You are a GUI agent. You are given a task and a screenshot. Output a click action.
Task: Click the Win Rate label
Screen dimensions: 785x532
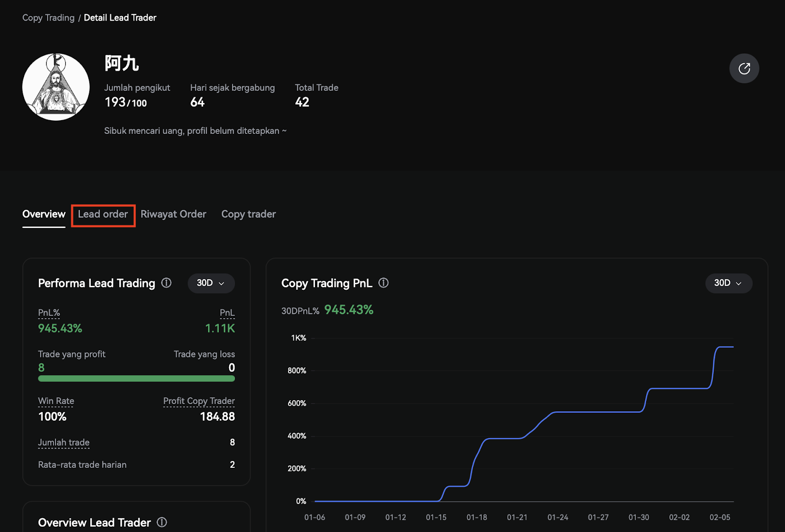click(56, 401)
